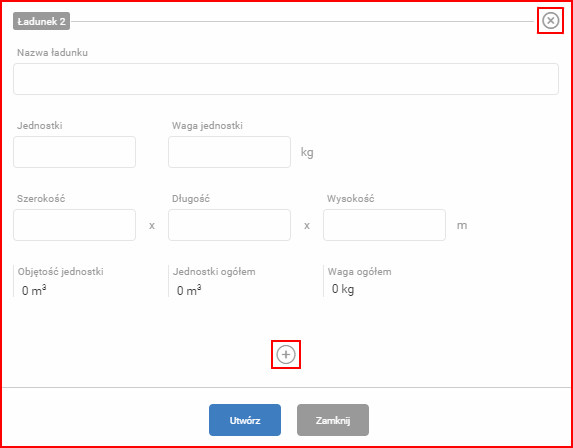This screenshot has width=573, height=448.
Task: Click the Ładunek 2 section badge
Action: [x=42, y=22]
